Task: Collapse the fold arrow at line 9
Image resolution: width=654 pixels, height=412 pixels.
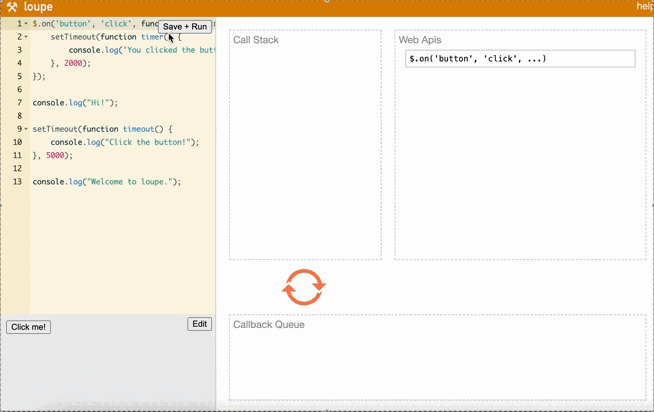Action: [x=26, y=129]
